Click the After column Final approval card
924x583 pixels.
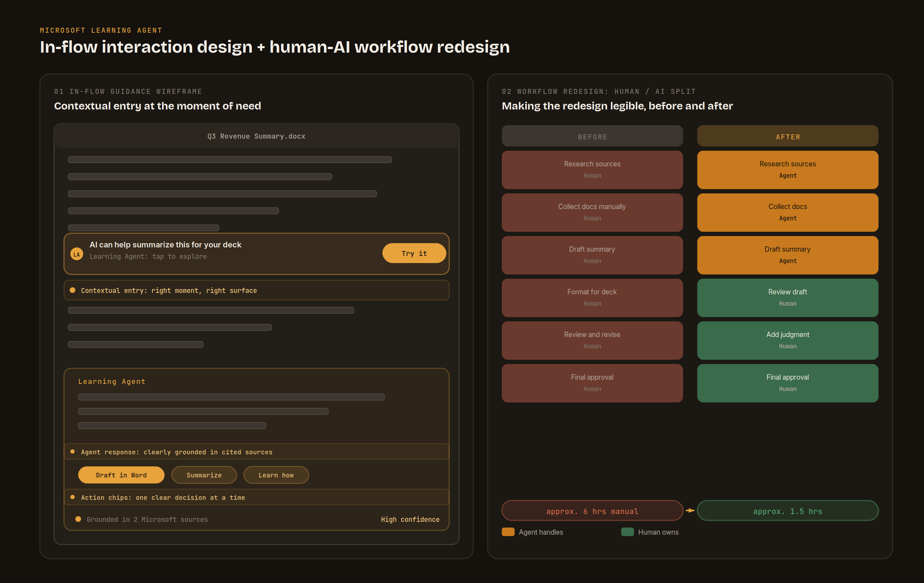[x=788, y=383]
